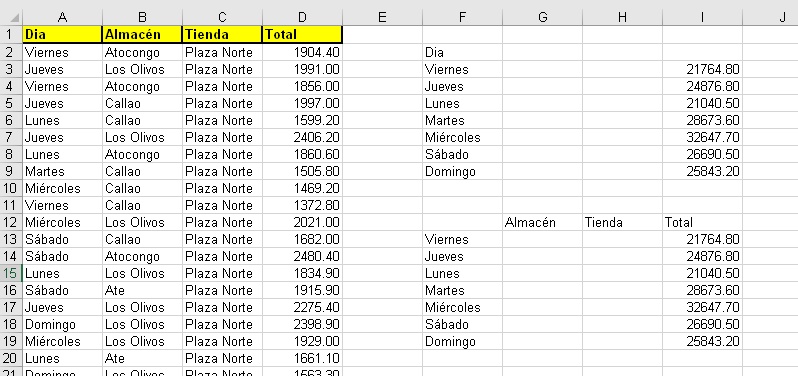Select cell with value 1904.40
Viewport: 798px width, 376px height.
coord(302,52)
